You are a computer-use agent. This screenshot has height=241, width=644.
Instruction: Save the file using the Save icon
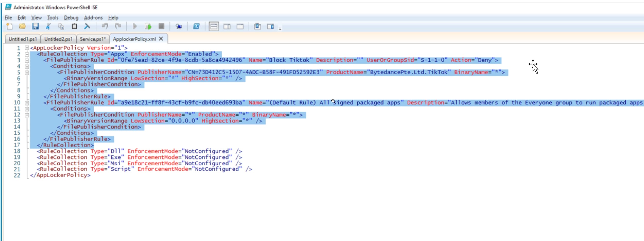pyautogui.click(x=36, y=26)
